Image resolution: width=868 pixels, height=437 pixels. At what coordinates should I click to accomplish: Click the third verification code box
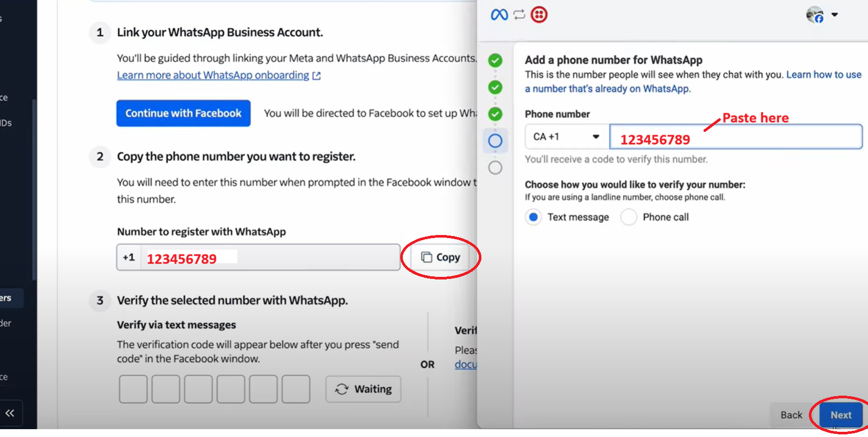tap(198, 389)
